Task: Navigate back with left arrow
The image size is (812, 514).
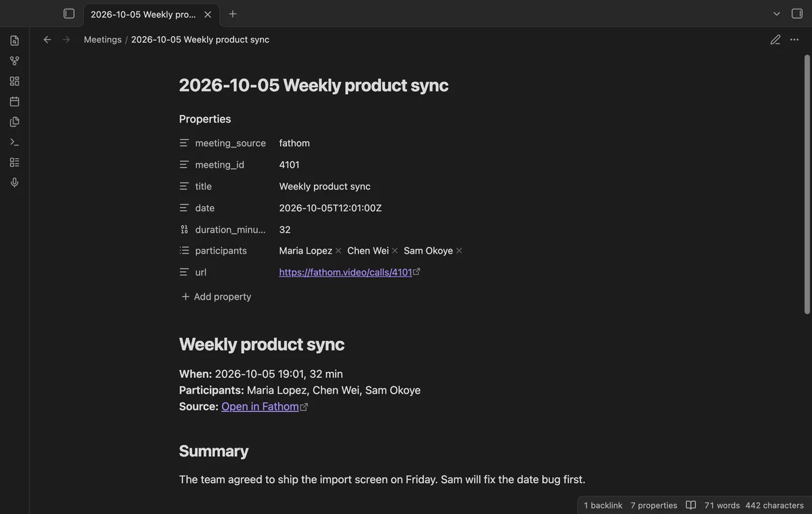Action: [x=47, y=39]
